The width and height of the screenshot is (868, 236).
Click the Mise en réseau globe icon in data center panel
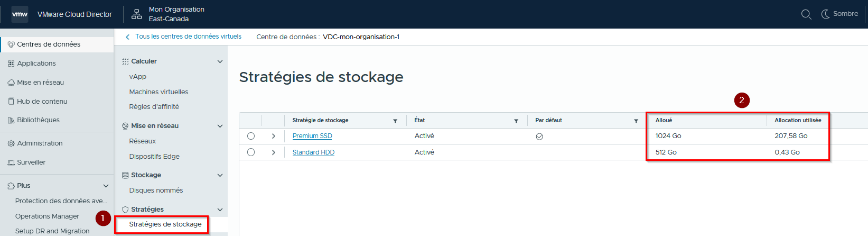125,126
